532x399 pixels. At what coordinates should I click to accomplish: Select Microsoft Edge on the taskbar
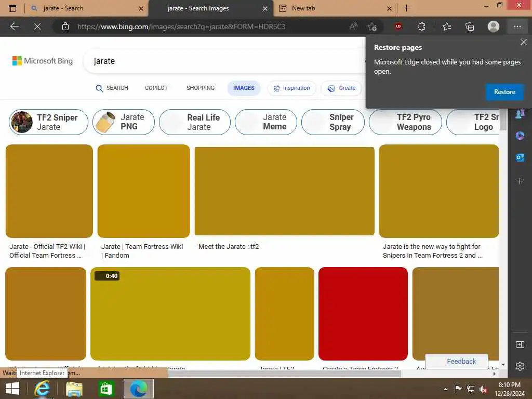(x=138, y=389)
